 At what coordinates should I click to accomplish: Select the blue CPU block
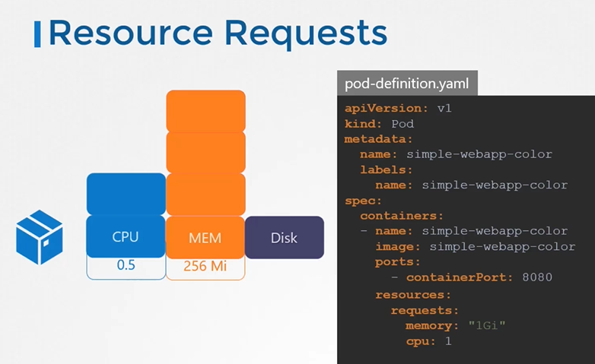point(126,237)
